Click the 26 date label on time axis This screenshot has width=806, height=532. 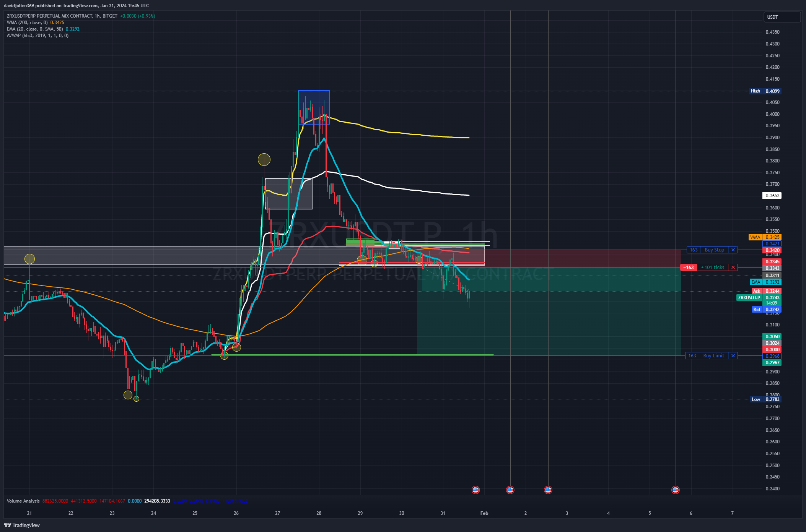236,513
